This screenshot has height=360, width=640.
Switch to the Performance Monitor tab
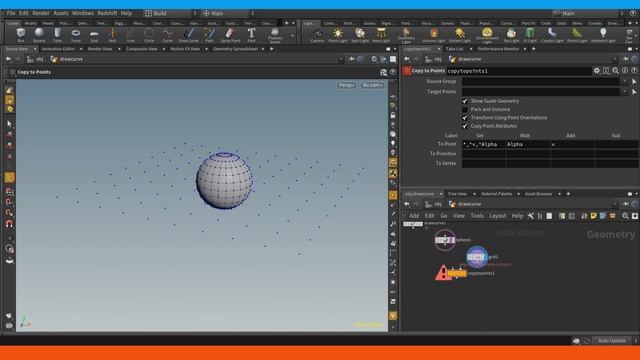pos(498,49)
